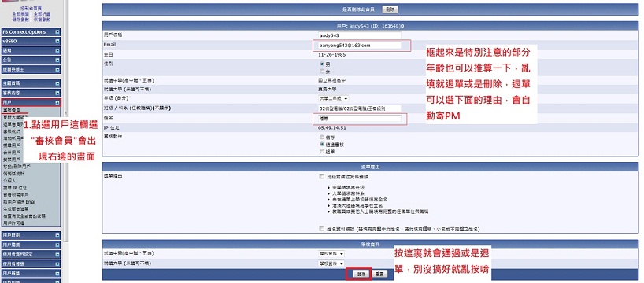The image size is (644, 283).
Task: Click the 重置 reset button
Action: (379, 274)
